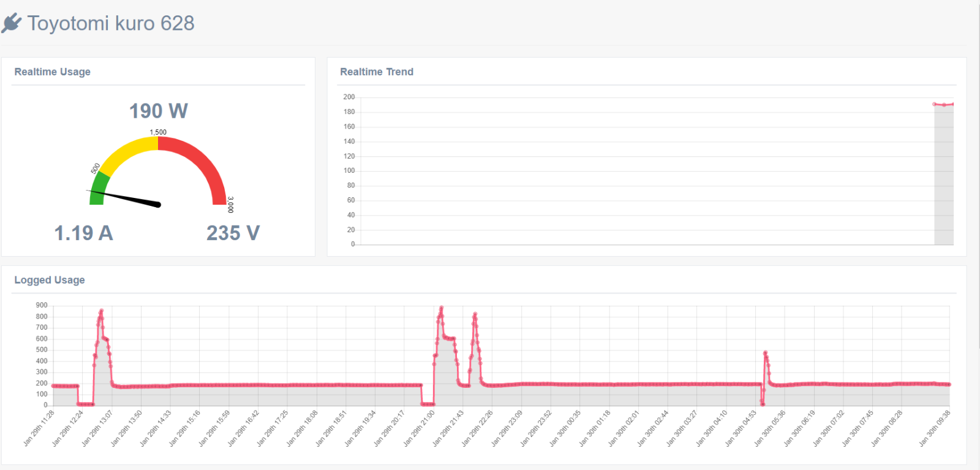The width and height of the screenshot is (980, 470).
Task: Select the Realtime Trend panel heading
Action: click(x=377, y=72)
